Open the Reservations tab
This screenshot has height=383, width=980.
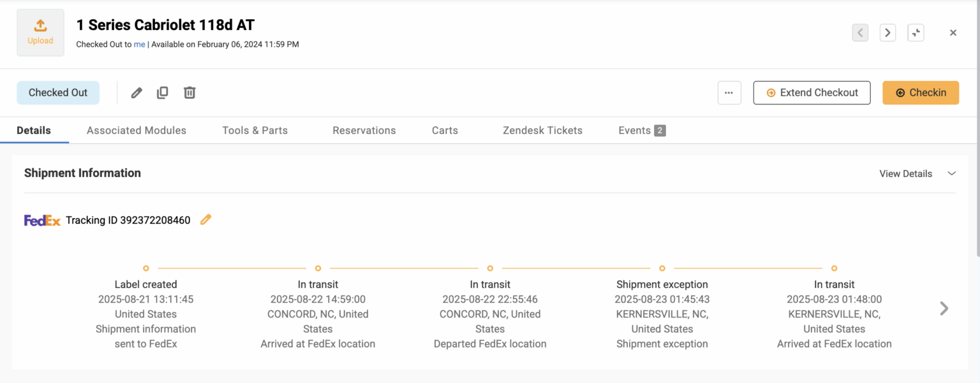click(x=364, y=130)
